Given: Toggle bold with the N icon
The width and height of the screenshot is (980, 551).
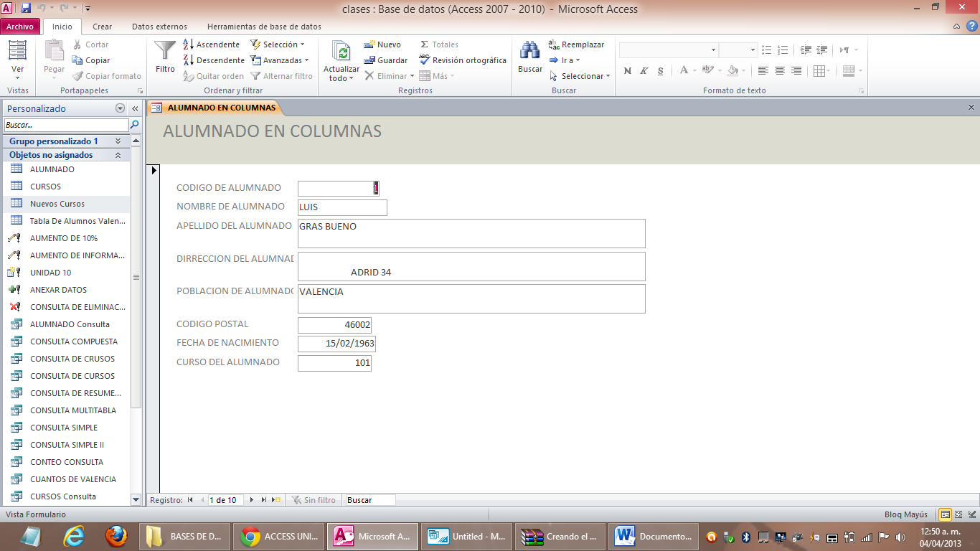Looking at the screenshot, I should click(627, 71).
